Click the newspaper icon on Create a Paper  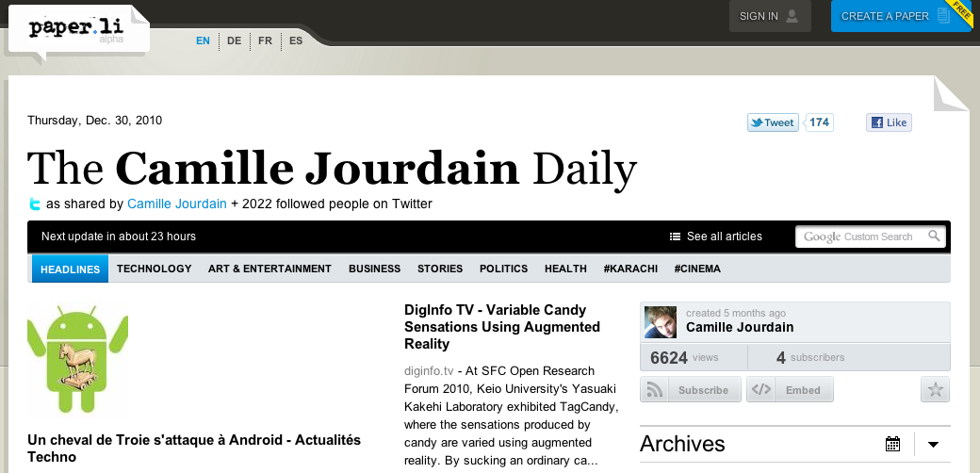coord(943,16)
